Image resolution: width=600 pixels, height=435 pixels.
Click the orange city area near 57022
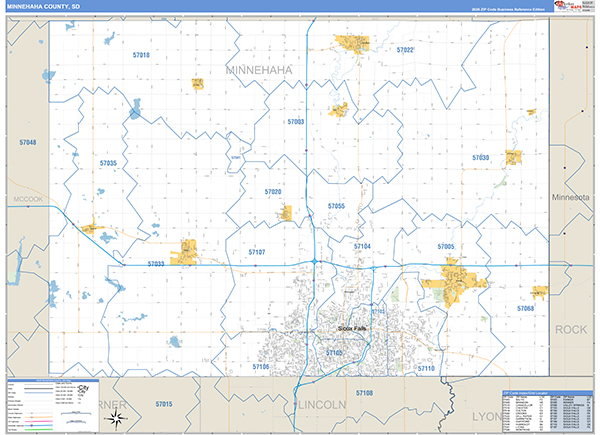click(x=352, y=43)
